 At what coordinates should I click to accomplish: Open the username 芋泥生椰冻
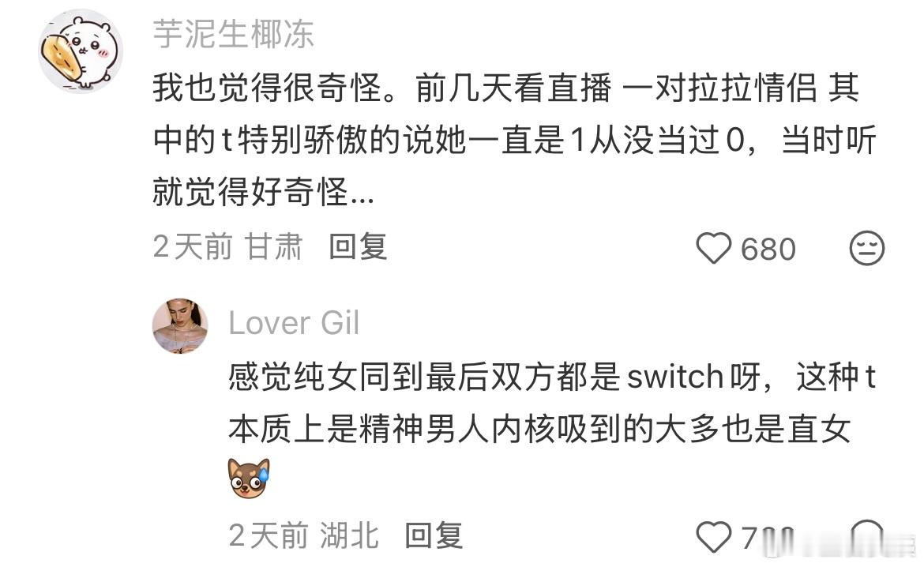(x=233, y=34)
